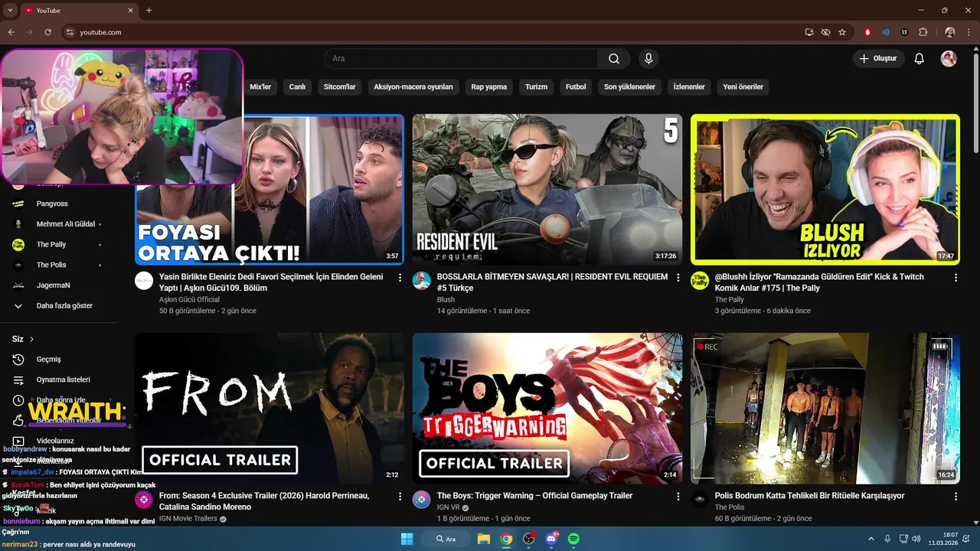Open a new Chrome tab
The width and height of the screenshot is (980, 551).
[149, 10]
